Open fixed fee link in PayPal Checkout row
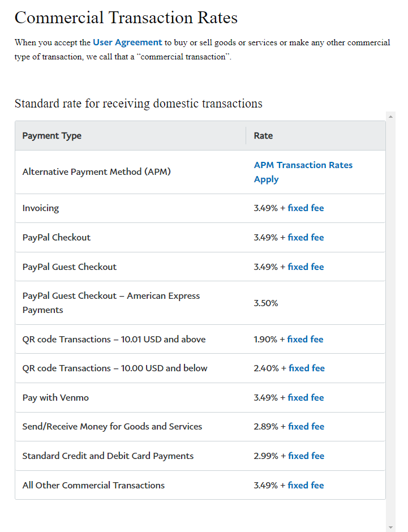The height and width of the screenshot is (532, 408). point(306,238)
